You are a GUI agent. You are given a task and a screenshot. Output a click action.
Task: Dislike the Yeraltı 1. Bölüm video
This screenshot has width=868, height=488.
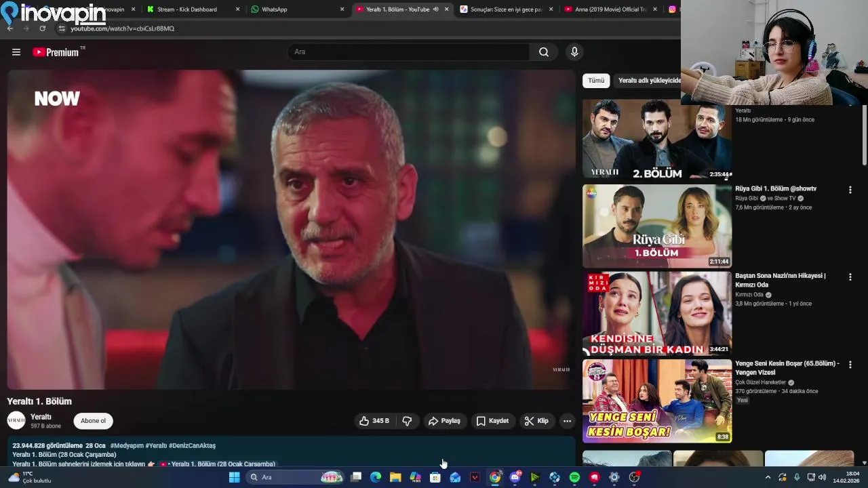(x=407, y=421)
